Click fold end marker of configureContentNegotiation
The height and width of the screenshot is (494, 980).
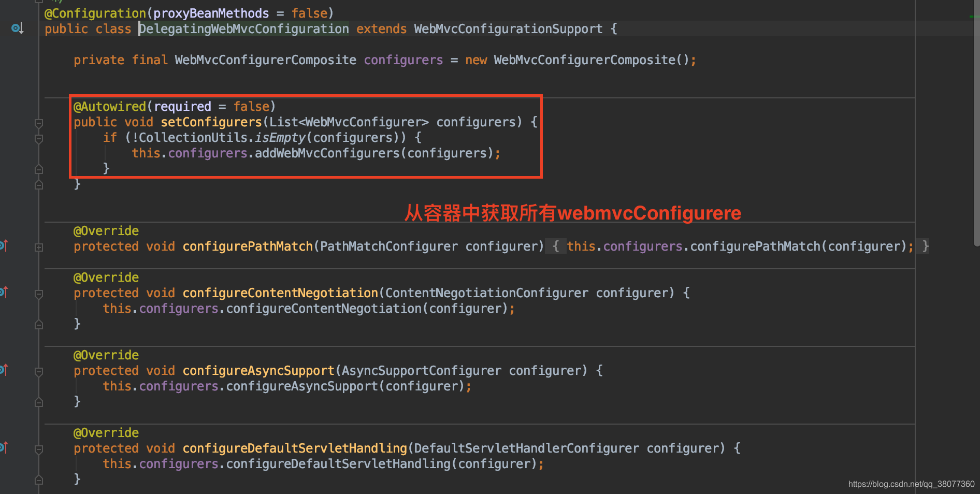point(39,325)
